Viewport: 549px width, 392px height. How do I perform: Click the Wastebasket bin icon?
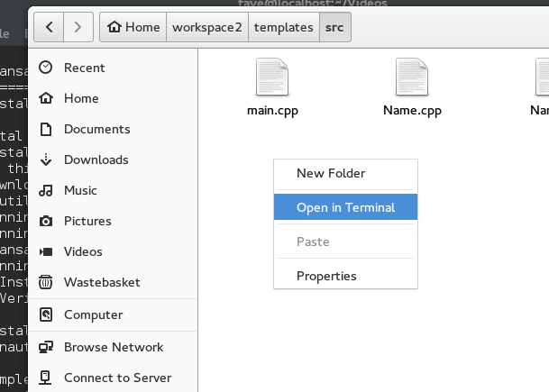point(46,282)
